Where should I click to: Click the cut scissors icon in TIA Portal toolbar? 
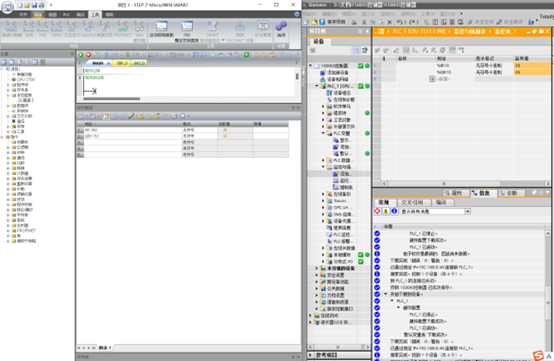364,22
